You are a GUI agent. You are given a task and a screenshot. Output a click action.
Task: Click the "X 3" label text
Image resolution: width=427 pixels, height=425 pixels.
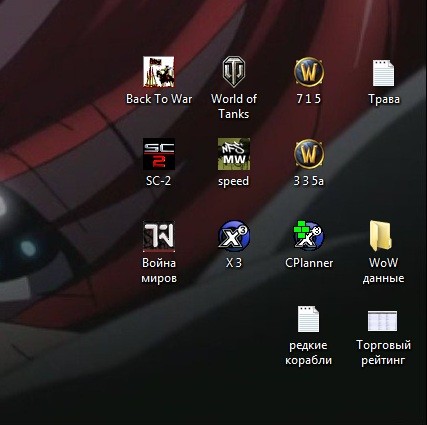234,263
